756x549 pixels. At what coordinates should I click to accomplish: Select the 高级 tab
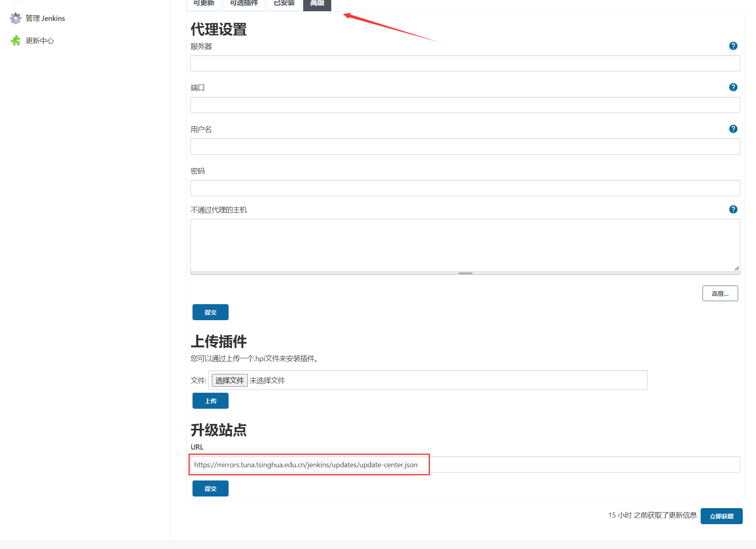point(317,4)
